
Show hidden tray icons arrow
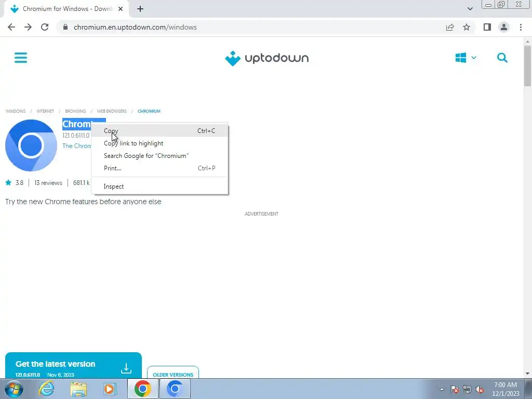[442, 389]
